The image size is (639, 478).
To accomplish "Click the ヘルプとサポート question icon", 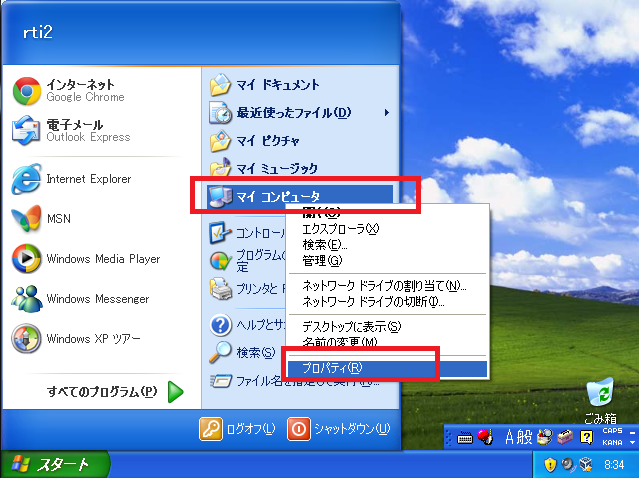I will pos(220,325).
